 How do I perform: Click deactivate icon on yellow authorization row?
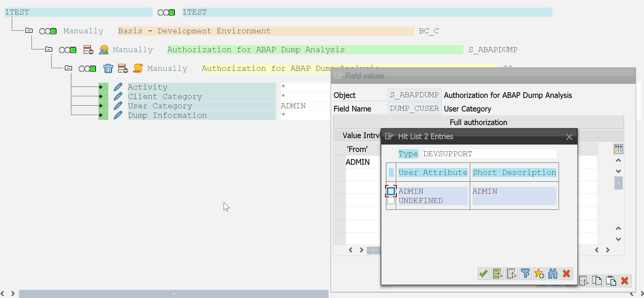[123, 68]
